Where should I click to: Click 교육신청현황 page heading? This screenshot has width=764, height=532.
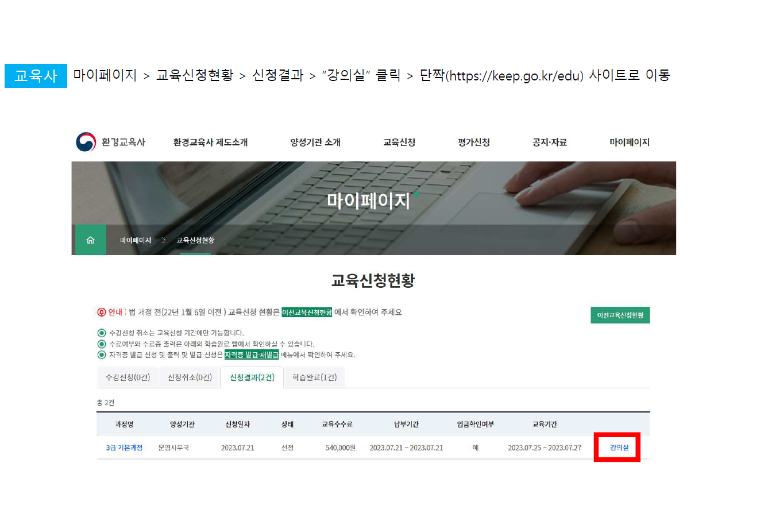point(373,280)
